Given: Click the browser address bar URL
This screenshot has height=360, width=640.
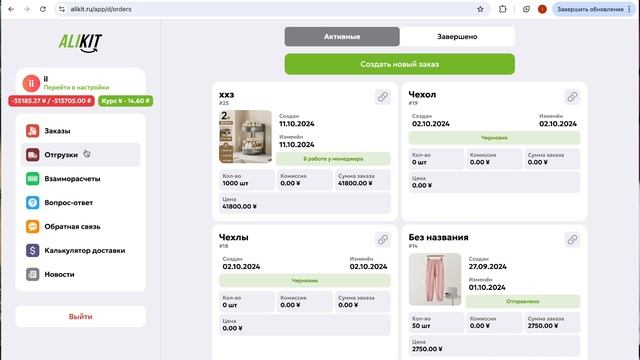Looking at the screenshot, I should tap(101, 9).
